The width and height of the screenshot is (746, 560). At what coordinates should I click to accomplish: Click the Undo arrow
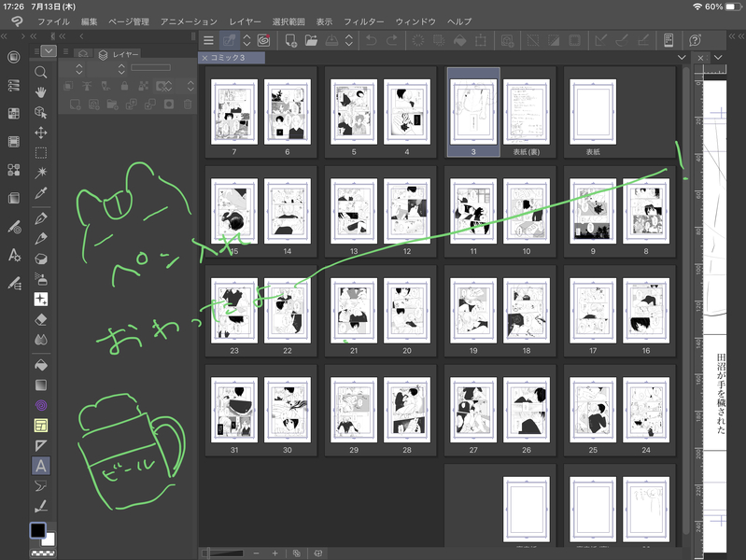[371, 40]
